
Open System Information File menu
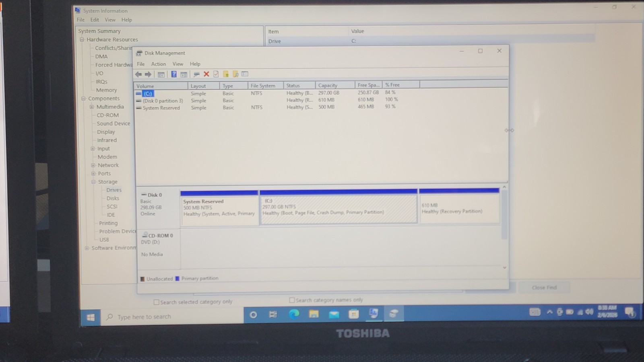click(x=81, y=20)
